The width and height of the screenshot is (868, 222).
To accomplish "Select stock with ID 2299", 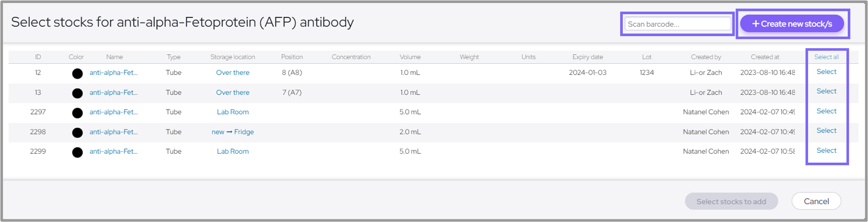I will 826,150.
